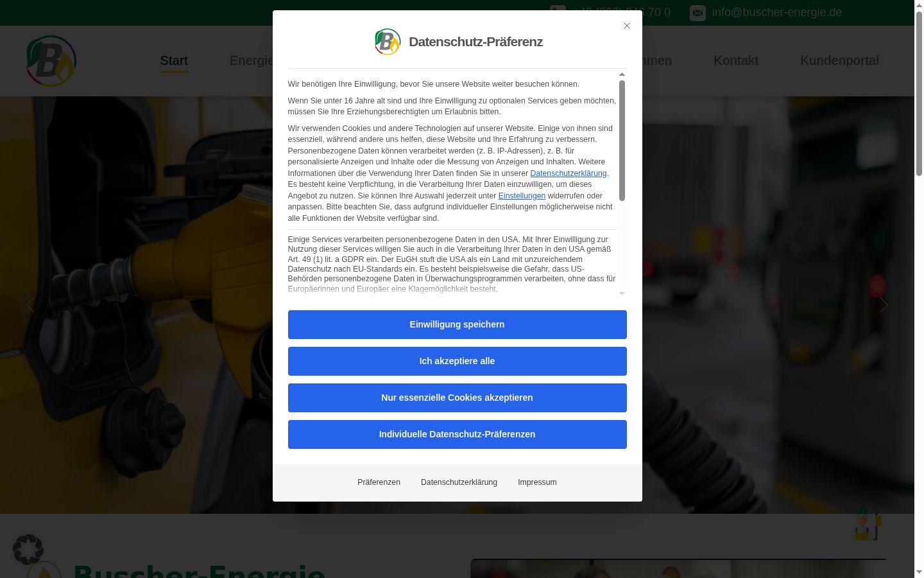The image size is (924, 578).
Task: Choose Nur essenzielle Cookies akzeptieren
Action: click(457, 398)
